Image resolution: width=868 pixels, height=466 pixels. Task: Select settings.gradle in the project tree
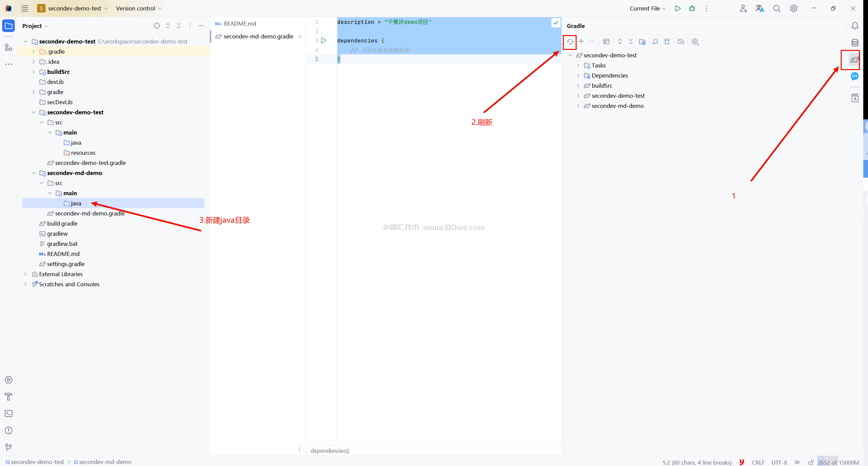66,264
